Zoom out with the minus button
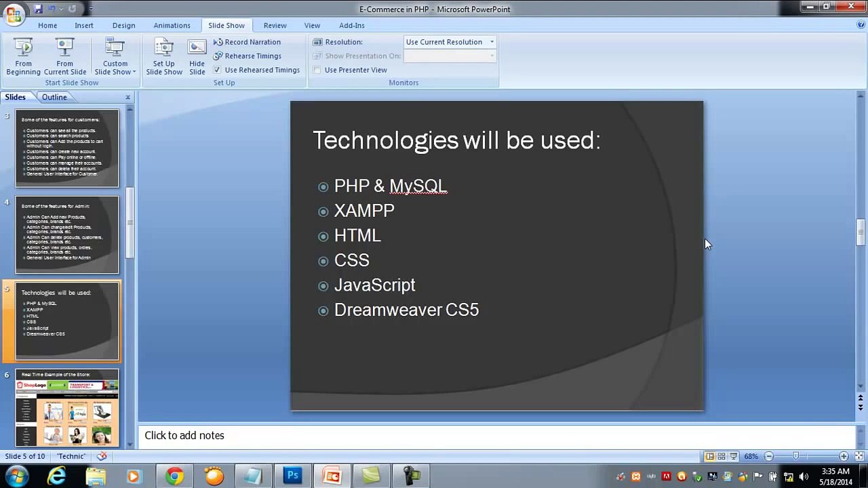The width and height of the screenshot is (868, 488). (x=768, y=456)
